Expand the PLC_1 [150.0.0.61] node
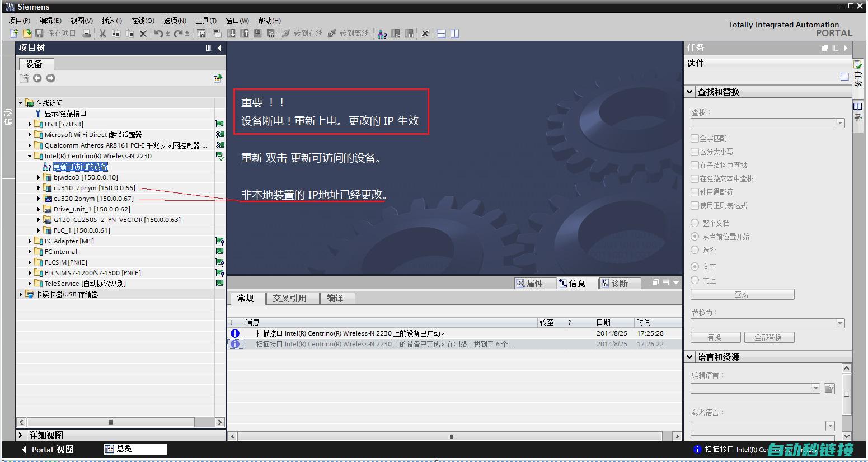This screenshot has height=462, width=868. coord(39,230)
